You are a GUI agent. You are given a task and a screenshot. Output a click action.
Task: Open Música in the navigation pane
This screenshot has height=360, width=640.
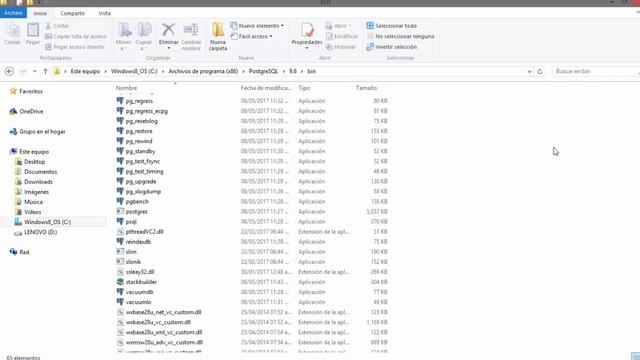(33, 202)
